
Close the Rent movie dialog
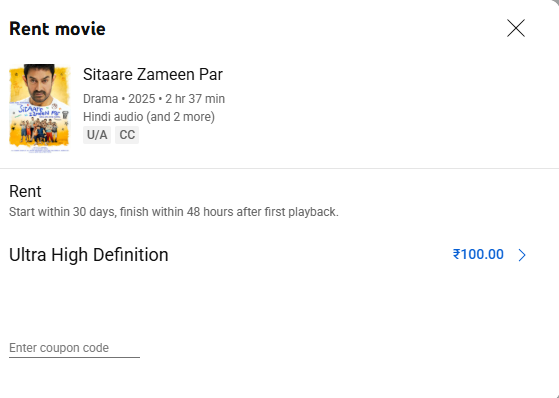(x=516, y=28)
